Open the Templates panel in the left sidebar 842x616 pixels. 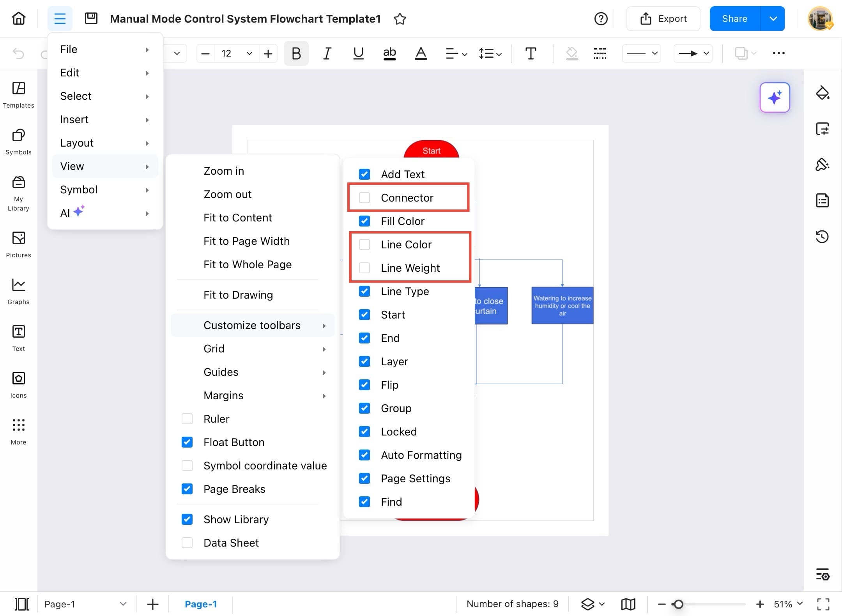pos(18,94)
